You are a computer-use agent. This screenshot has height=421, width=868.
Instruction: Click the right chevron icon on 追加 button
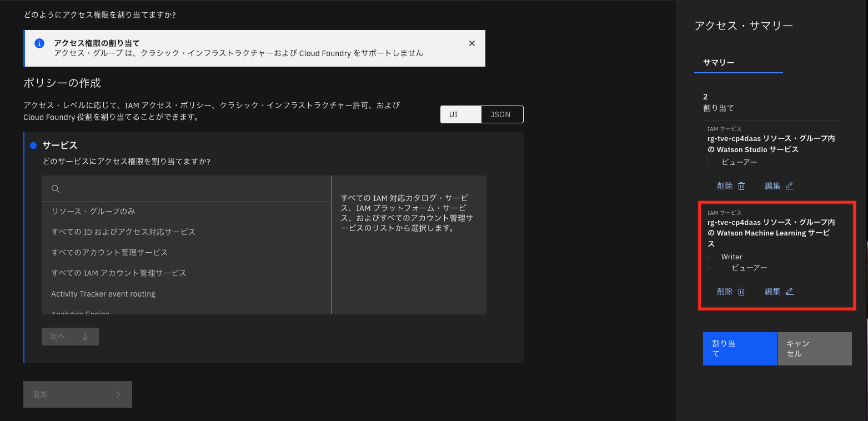pos(118,394)
